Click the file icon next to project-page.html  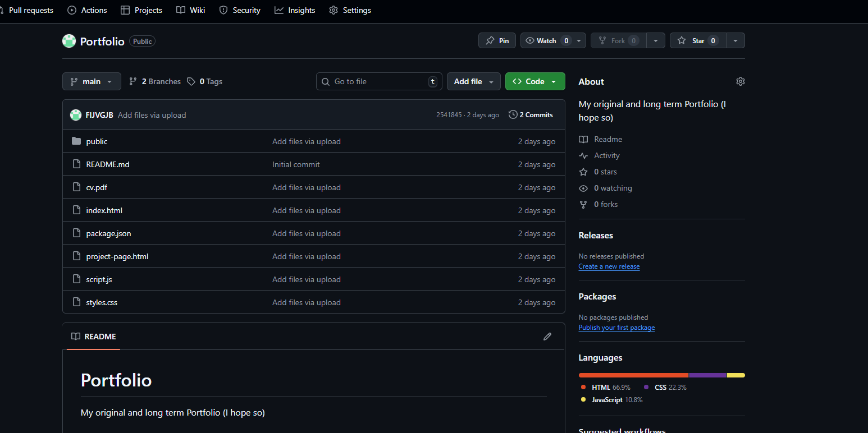(x=76, y=256)
